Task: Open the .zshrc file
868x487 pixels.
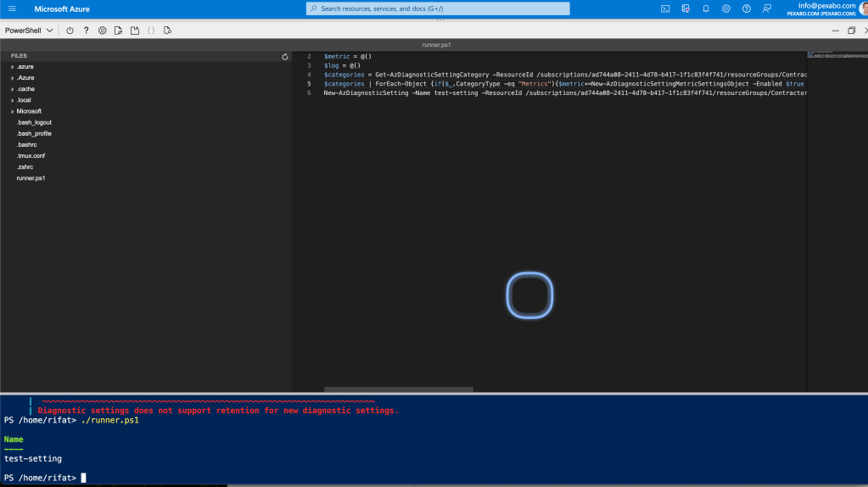Action: pos(25,166)
